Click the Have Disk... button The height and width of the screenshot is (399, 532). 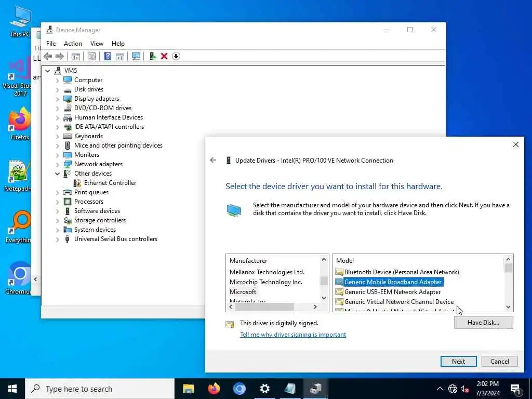coord(484,322)
